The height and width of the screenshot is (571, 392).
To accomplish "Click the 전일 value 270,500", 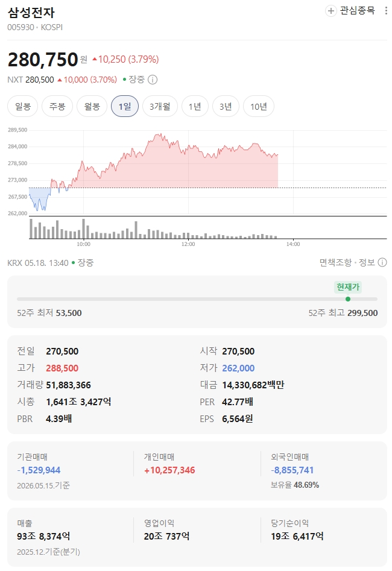I will pos(62,352).
